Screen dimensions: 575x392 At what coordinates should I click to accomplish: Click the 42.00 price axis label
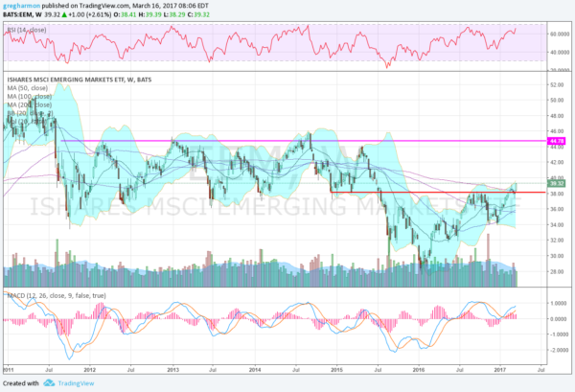click(x=557, y=162)
